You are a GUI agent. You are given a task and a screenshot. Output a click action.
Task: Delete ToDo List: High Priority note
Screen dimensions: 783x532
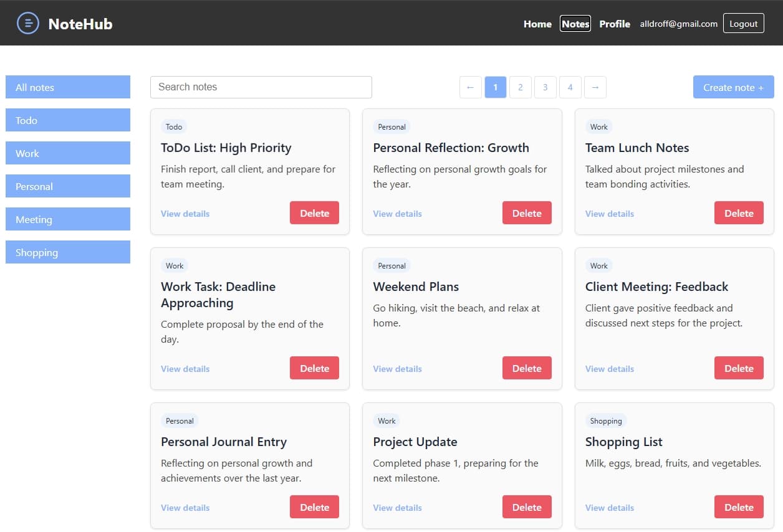314,213
